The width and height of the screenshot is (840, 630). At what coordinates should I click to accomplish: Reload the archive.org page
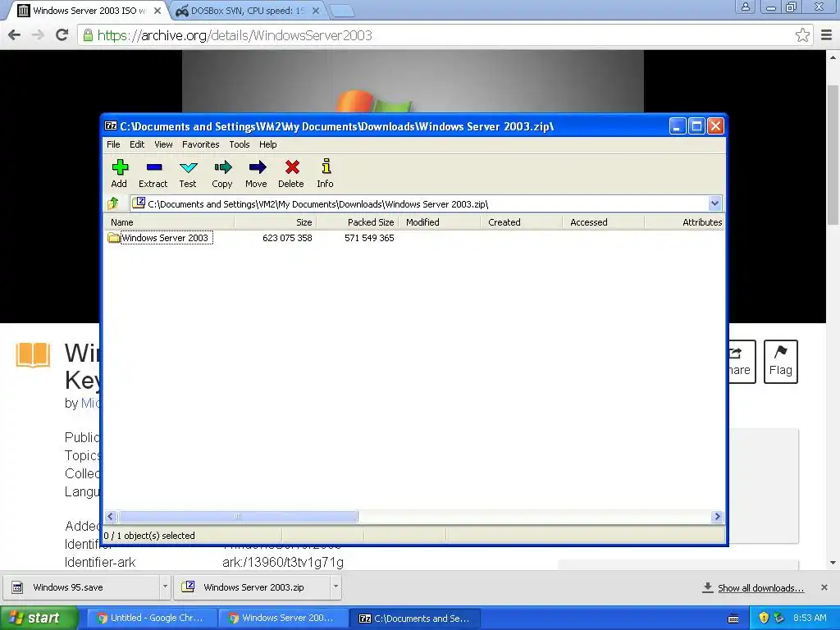click(62, 35)
